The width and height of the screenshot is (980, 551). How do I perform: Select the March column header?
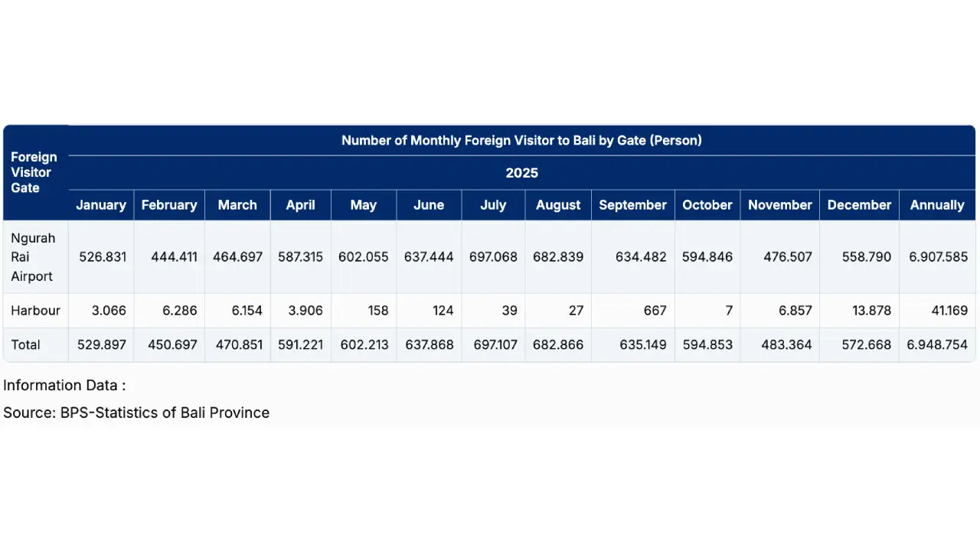[x=237, y=205]
